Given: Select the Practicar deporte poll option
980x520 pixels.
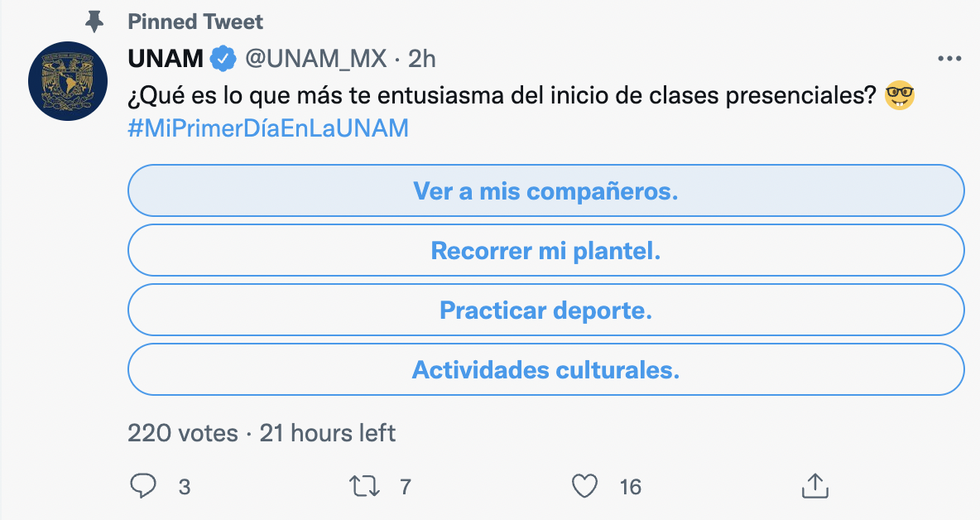Looking at the screenshot, I should tap(546, 310).
